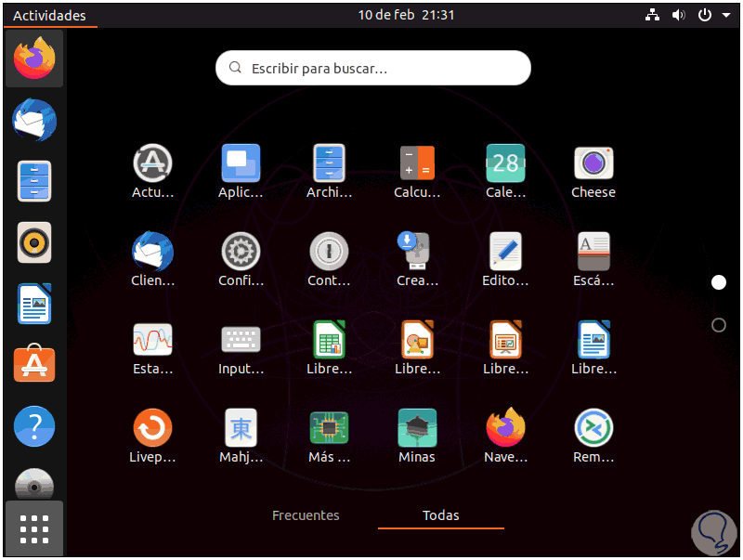Open the date and time 10 de feb menu

[x=406, y=15]
